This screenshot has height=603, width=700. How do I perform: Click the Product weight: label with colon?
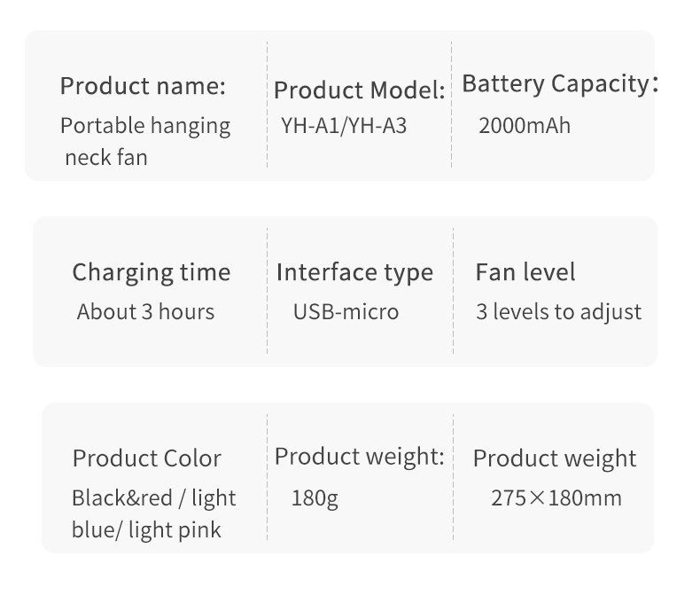click(360, 458)
